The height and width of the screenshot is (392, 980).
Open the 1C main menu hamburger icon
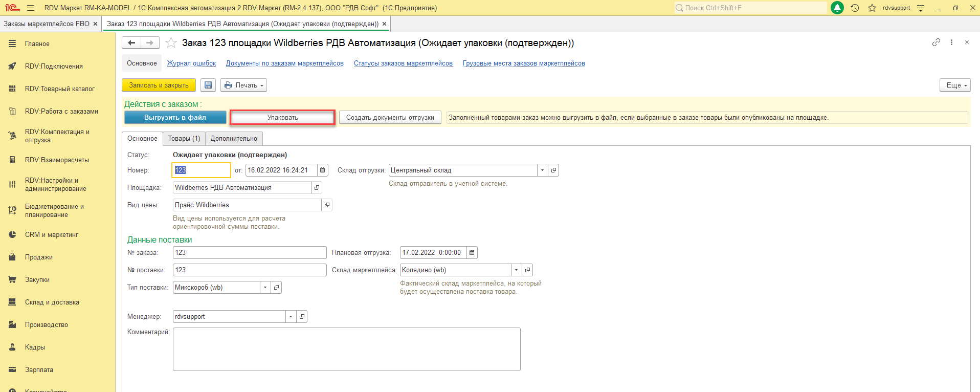(31, 8)
